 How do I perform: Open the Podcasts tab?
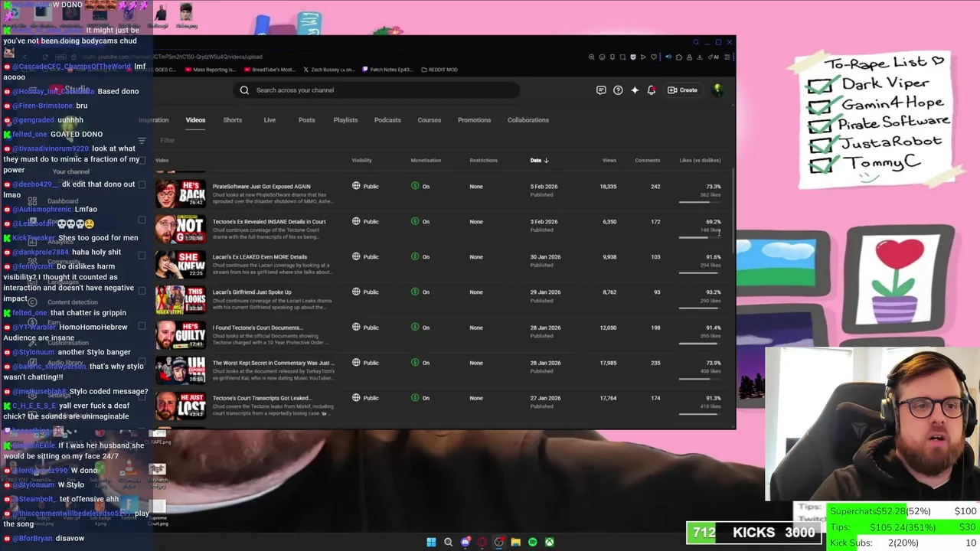387,120
